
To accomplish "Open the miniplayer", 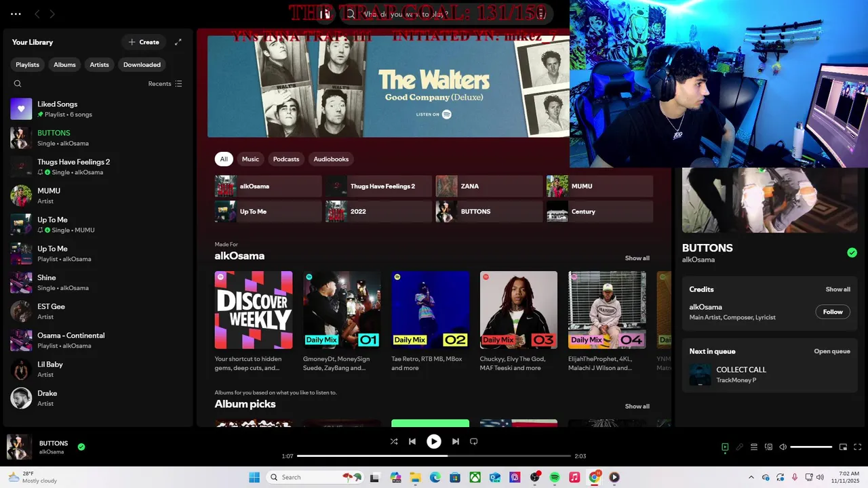I will coord(843,447).
